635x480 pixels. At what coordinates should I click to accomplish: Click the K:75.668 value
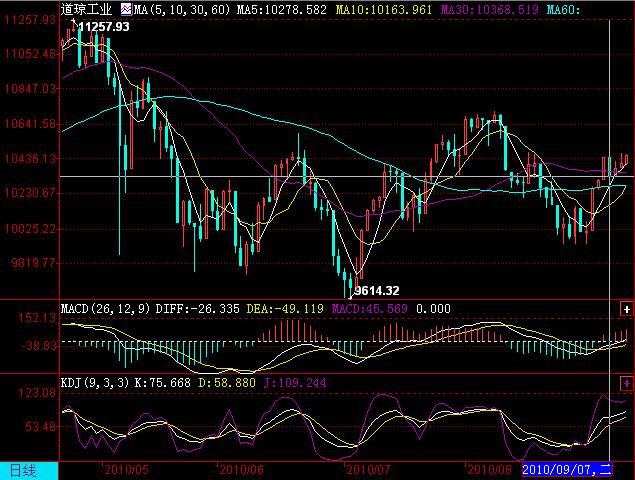pos(162,383)
